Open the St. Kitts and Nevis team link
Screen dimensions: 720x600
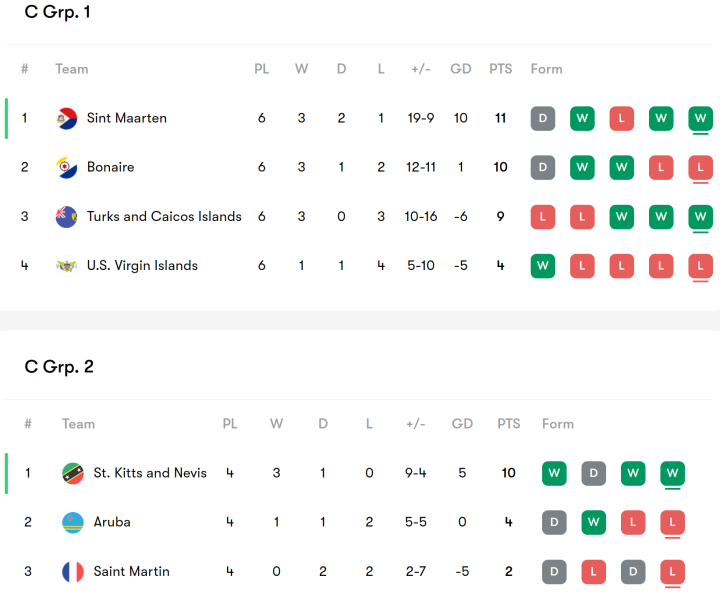(150, 473)
